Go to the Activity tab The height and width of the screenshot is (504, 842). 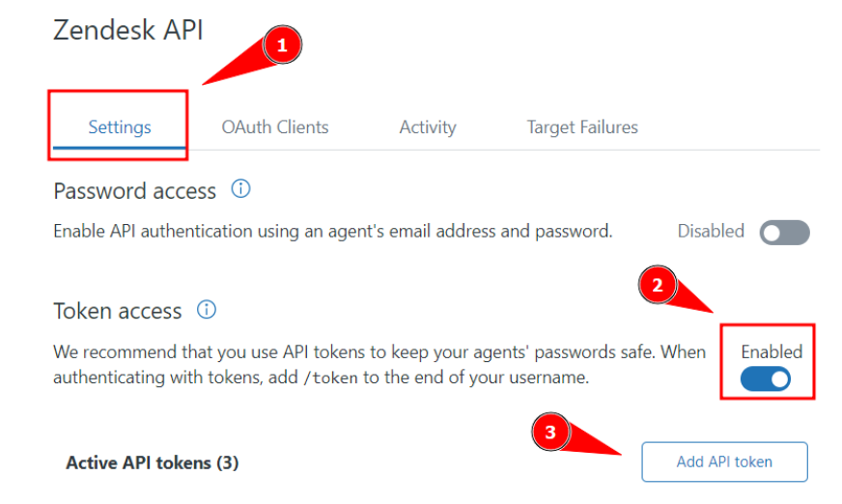pos(428,126)
